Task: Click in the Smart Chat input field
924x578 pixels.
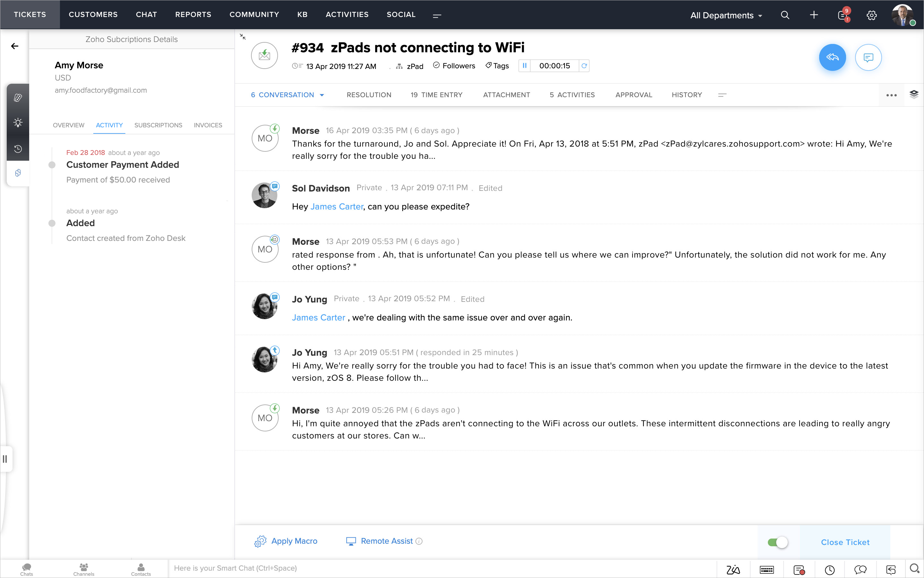Action: 440,568
